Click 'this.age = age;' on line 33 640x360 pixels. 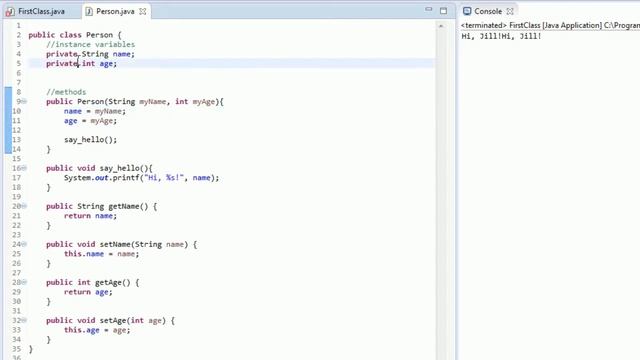pyautogui.click(x=97, y=330)
